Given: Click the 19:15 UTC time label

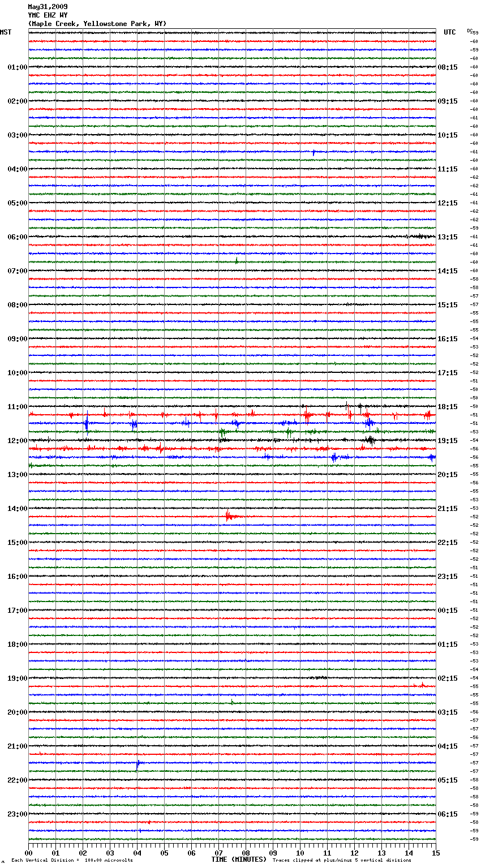Looking at the screenshot, I should (x=448, y=441).
